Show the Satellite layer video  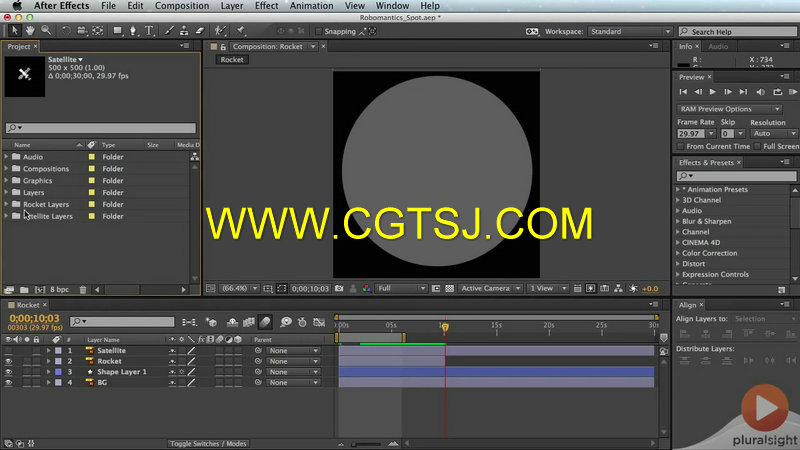click(8, 351)
